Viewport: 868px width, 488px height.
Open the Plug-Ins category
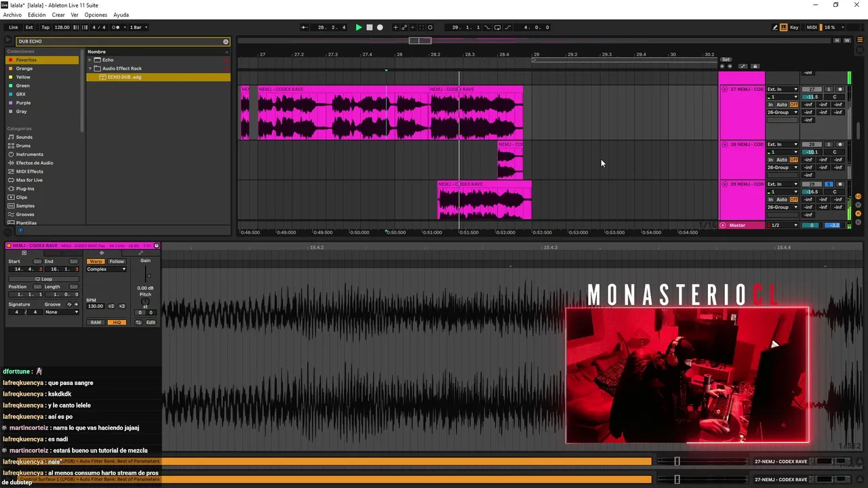[42, 188]
